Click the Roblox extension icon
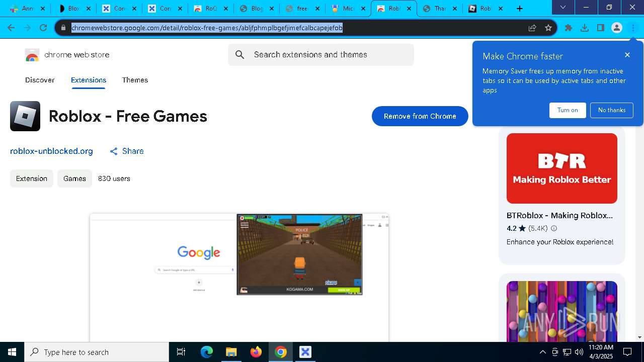 coord(25,116)
